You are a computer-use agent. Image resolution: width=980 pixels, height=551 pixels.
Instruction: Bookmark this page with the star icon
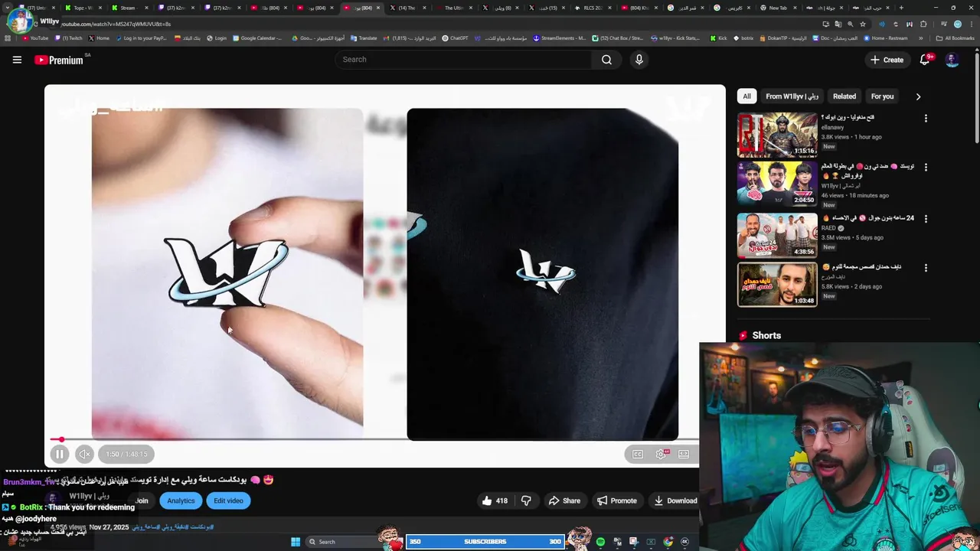(863, 24)
